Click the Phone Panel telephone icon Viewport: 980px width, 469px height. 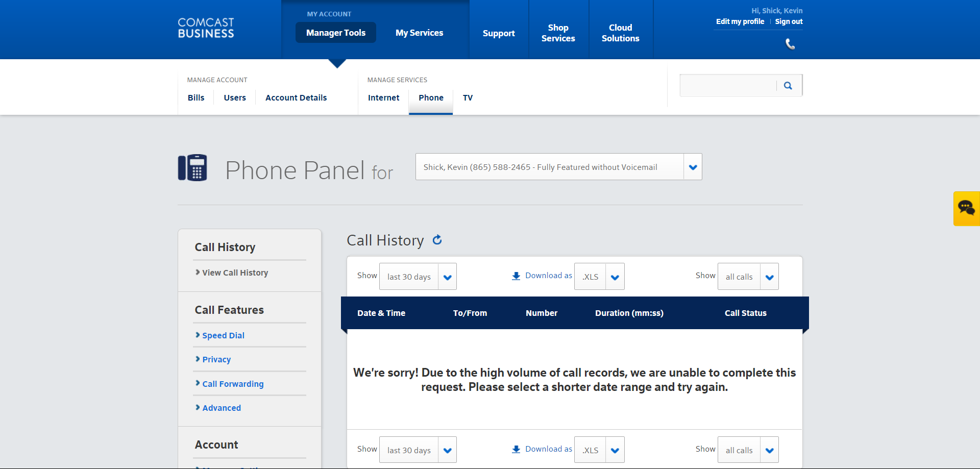click(x=192, y=167)
